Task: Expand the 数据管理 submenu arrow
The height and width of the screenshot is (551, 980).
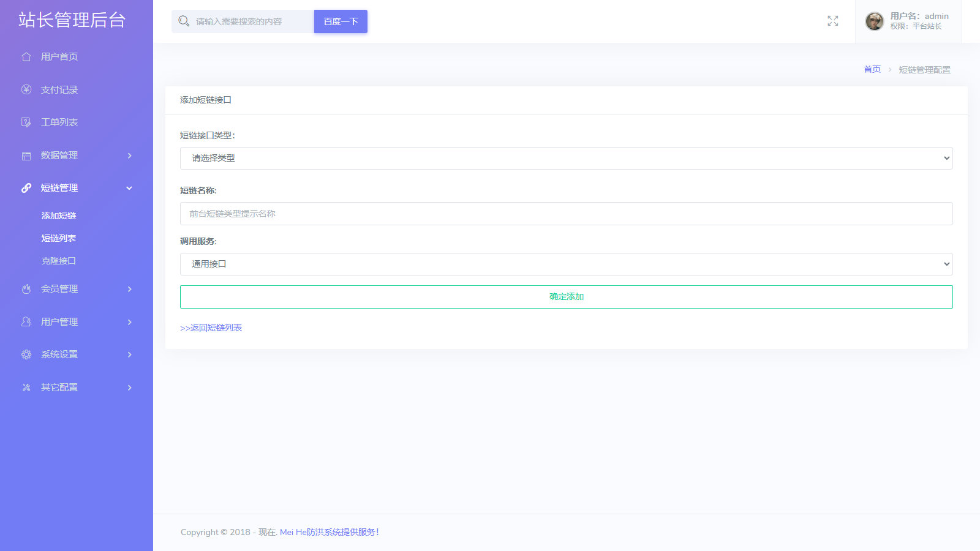Action: 130,156
